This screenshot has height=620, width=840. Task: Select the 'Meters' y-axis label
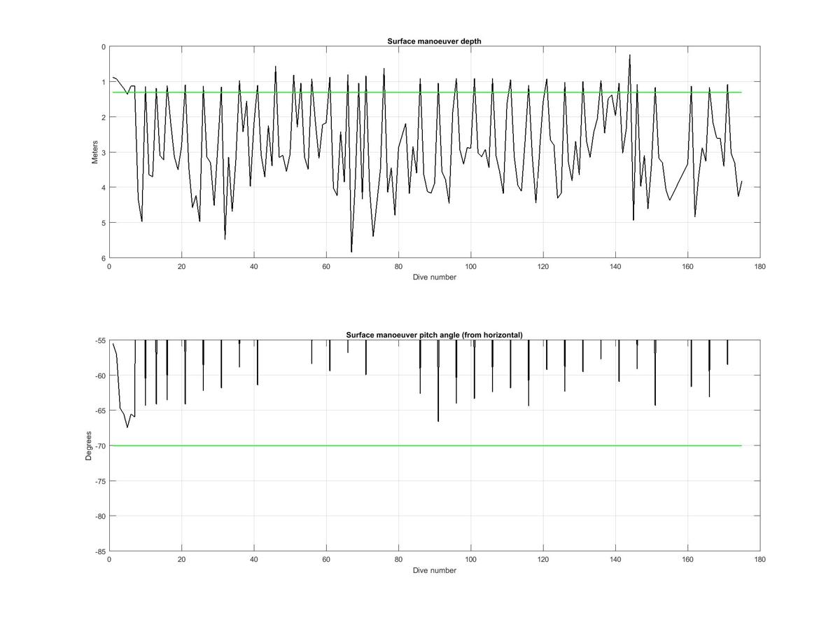pyautogui.click(x=95, y=152)
